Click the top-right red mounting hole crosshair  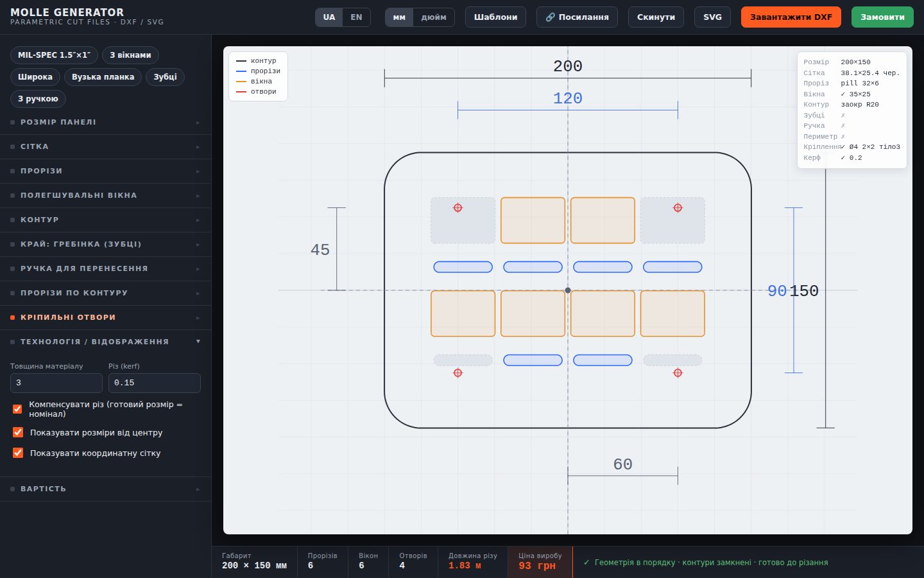click(x=678, y=207)
